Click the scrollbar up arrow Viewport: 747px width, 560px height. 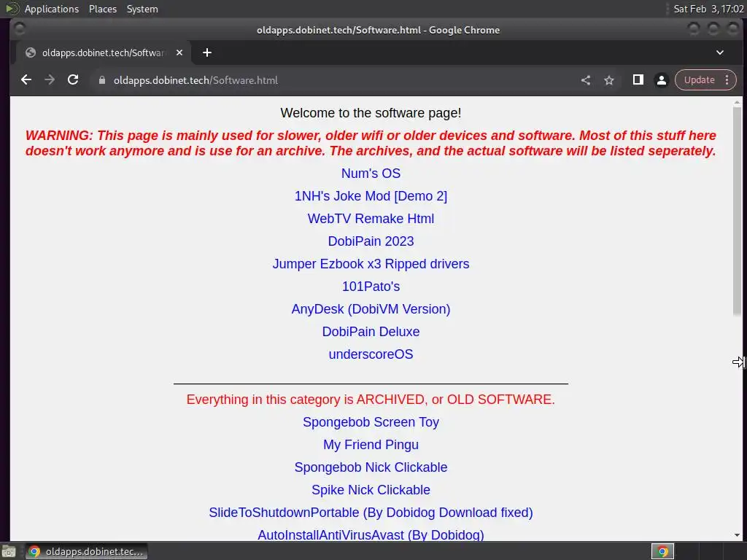[x=737, y=102]
